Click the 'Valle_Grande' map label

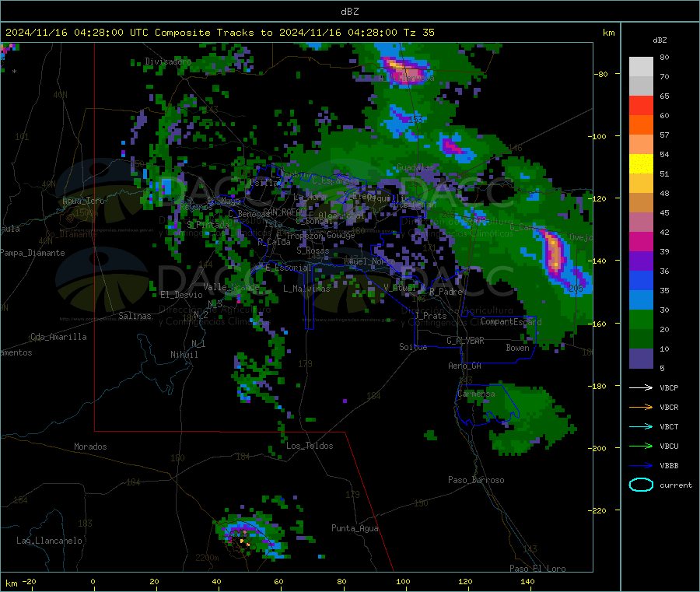[x=231, y=287]
